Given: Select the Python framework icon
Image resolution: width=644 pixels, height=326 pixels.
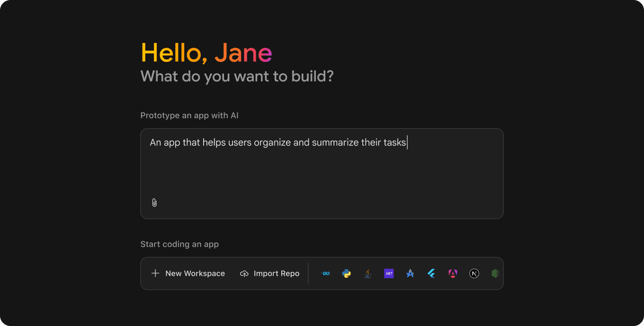Looking at the screenshot, I should tap(347, 273).
